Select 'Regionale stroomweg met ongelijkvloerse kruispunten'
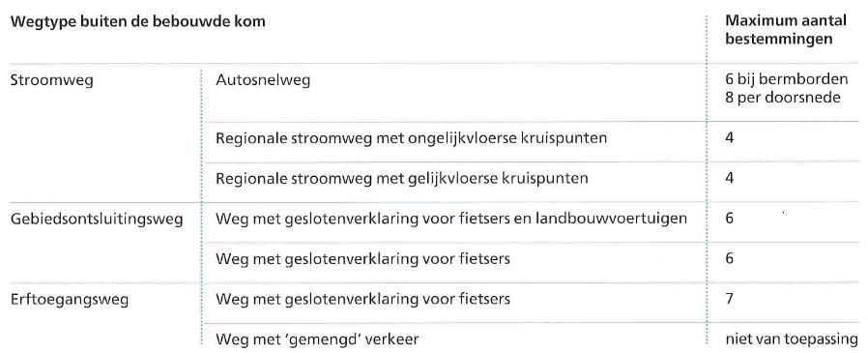The height and width of the screenshot is (353, 868). (412, 138)
